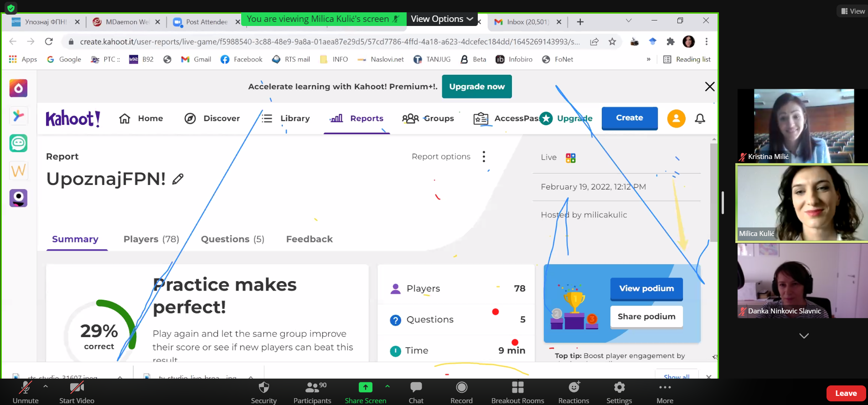Click the Upgrade now button
Screen dimensions: 868x405
pyautogui.click(x=477, y=87)
